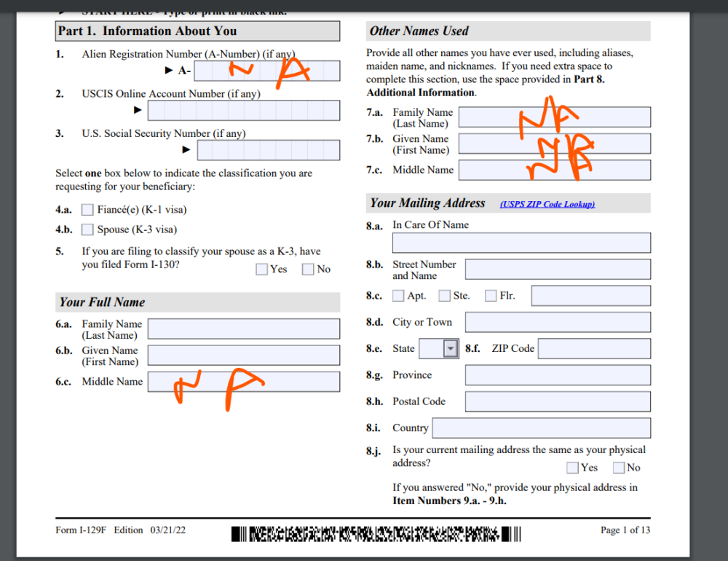Click the 'Part 1. Information About You' heading

pyautogui.click(x=147, y=31)
